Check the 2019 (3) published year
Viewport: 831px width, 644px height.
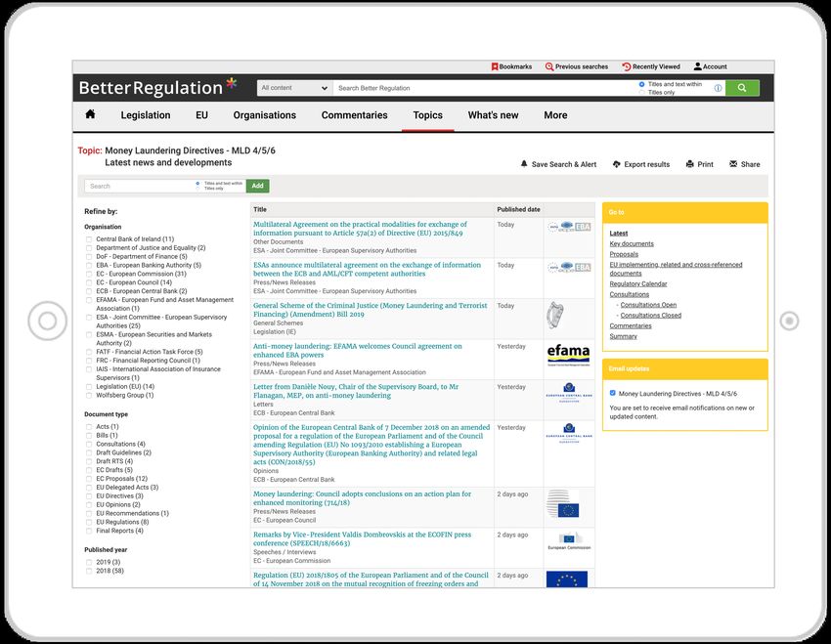point(89,563)
